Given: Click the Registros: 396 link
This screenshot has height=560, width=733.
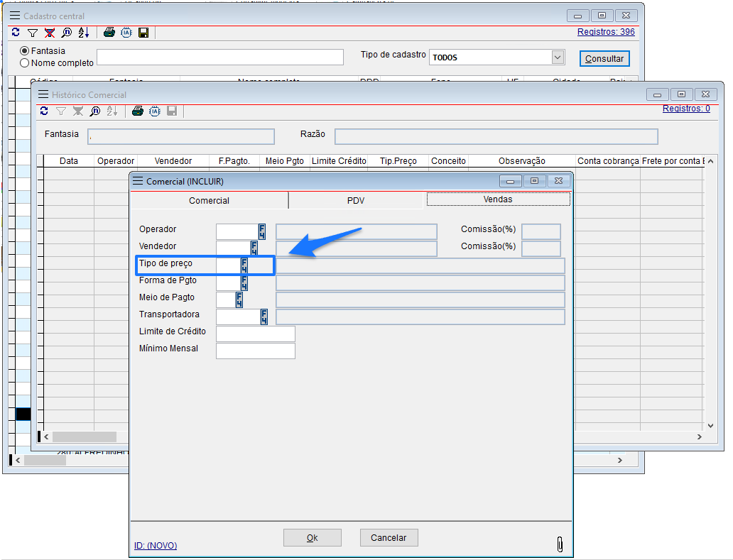Looking at the screenshot, I should tap(606, 32).
